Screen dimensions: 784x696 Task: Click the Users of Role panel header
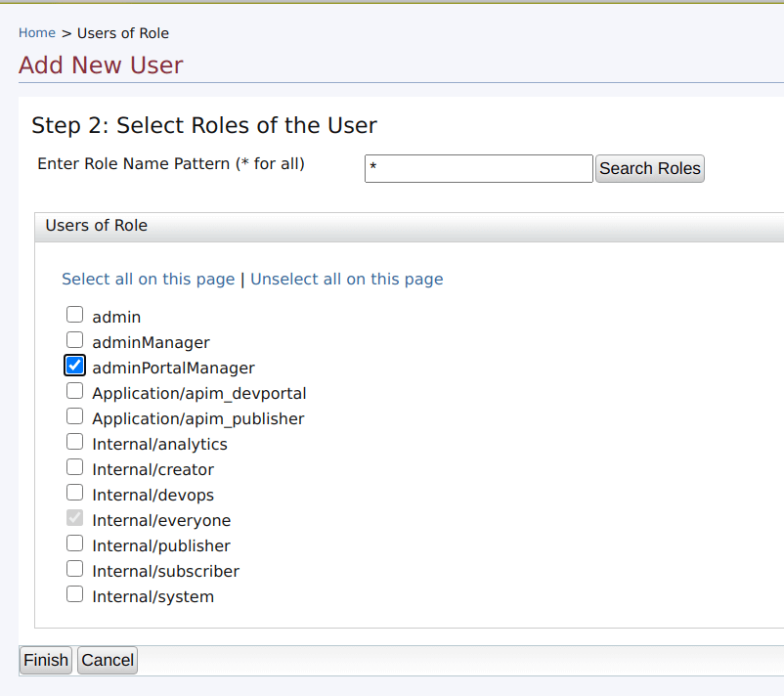pyautogui.click(x=96, y=226)
